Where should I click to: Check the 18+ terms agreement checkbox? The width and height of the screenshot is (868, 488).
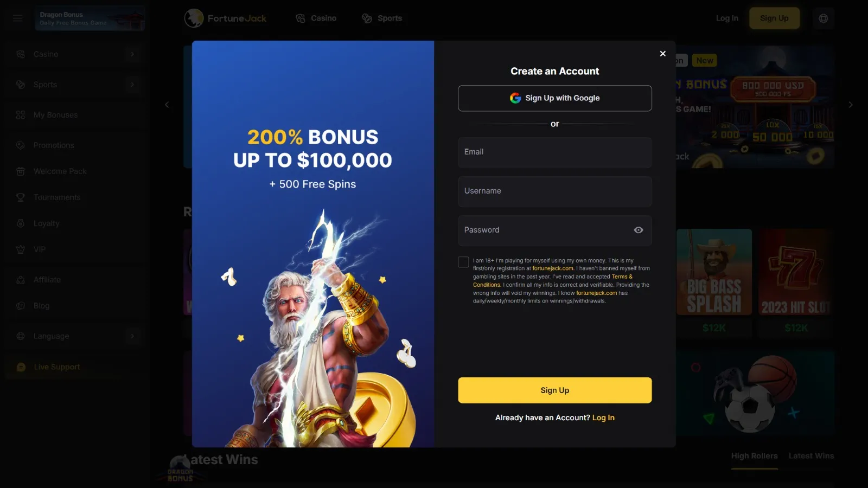tap(463, 262)
